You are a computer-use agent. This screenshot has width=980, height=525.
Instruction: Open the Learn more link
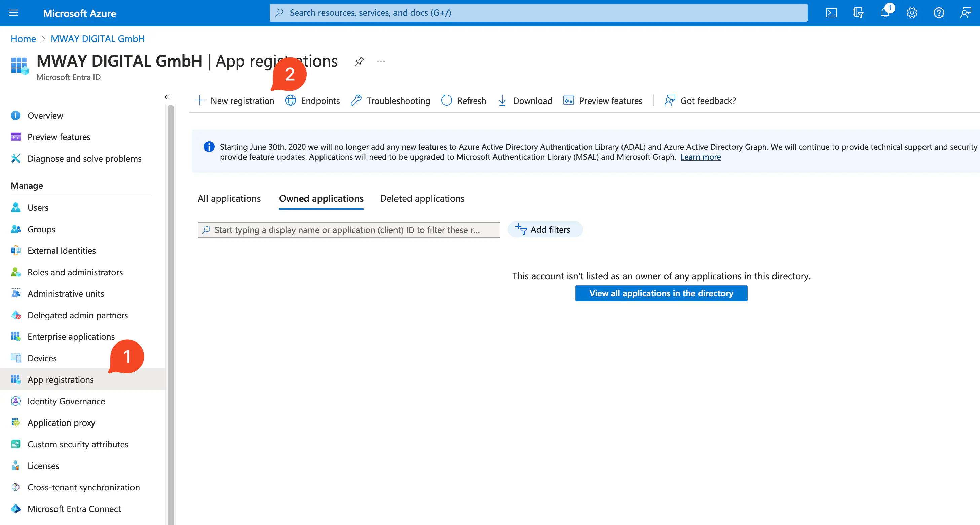(x=701, y=157)
